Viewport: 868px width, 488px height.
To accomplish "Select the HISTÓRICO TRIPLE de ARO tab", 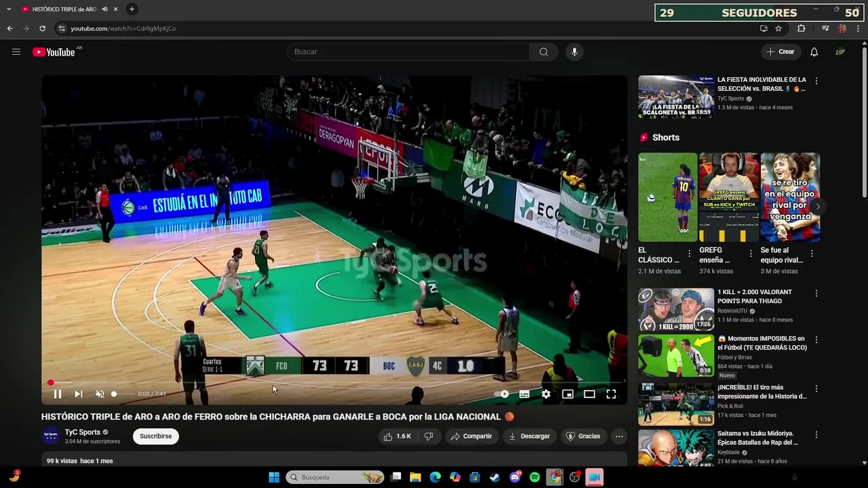I will (63, 9).
